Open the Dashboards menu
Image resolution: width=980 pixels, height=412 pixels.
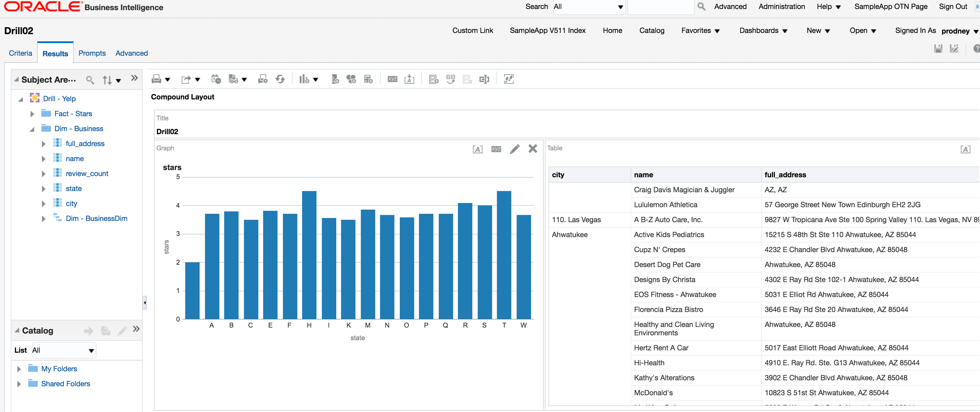[x=763, y=31]
